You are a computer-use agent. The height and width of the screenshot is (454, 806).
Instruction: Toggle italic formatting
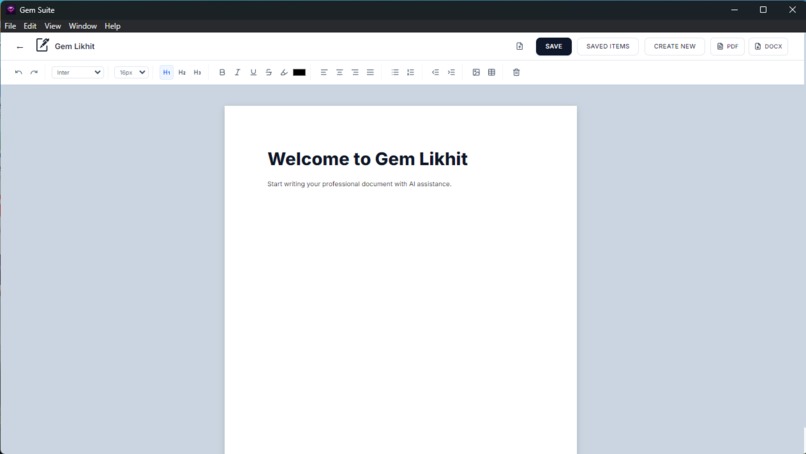pos(237,72)
